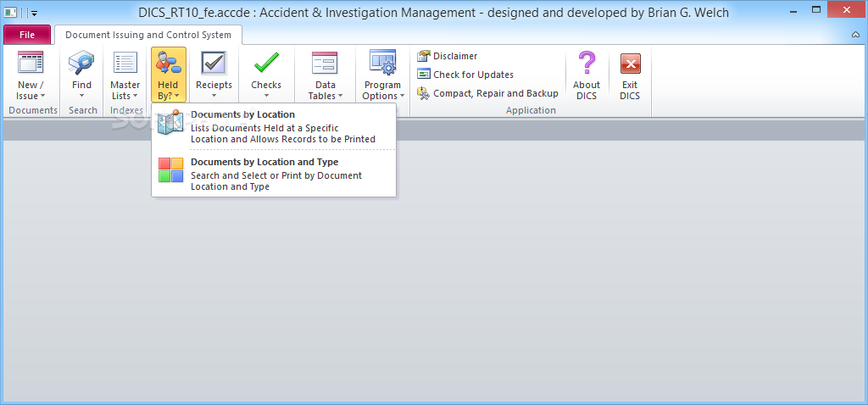The height and width of the screenshot is (405, 868).
Task: Expand the Find dropdown arrow
Action: pyautogui.click(x=81, y=96)
